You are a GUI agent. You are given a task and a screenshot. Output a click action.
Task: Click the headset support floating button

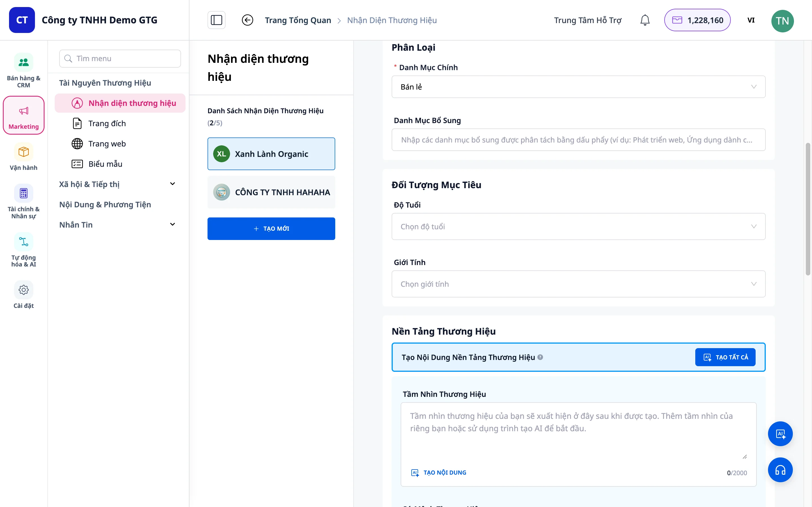[x=780, y=470]
